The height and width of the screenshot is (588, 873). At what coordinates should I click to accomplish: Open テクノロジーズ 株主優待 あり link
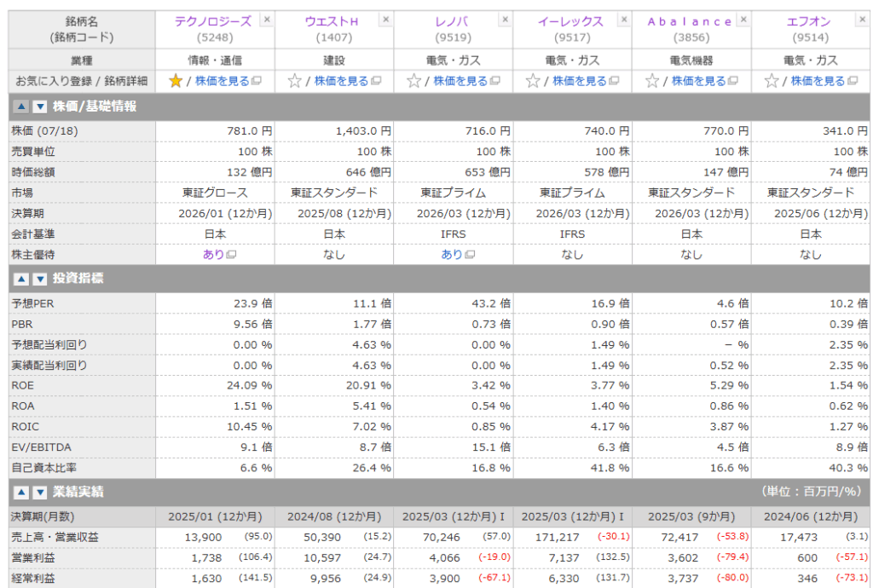pos(214,254)
